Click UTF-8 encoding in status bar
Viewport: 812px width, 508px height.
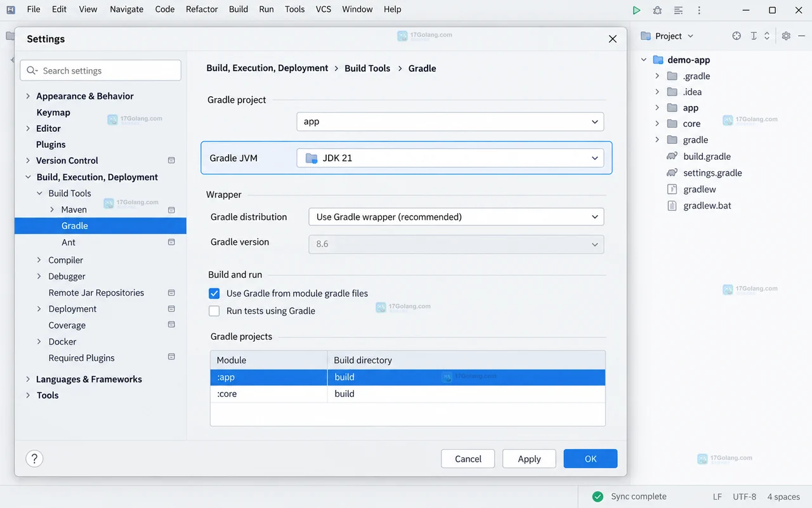pos(745,497)
